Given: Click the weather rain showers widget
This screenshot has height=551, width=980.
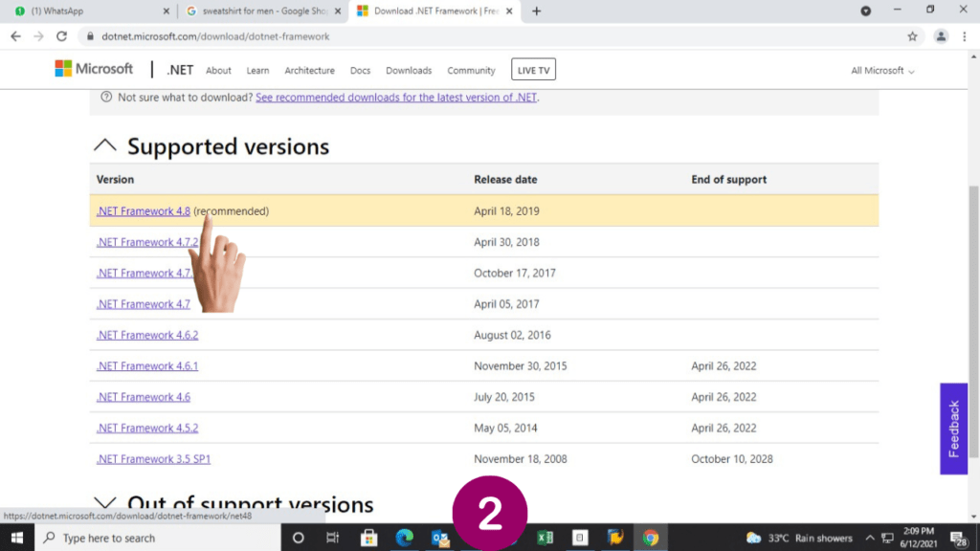Looking at the screenshot, I should coord(799,538).
